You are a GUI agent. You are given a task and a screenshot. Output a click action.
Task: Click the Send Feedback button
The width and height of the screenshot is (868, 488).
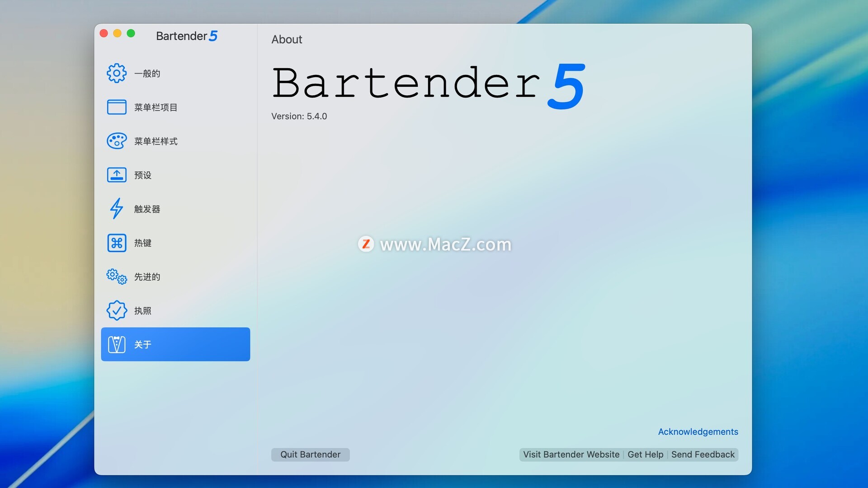[x=703, y=455]
